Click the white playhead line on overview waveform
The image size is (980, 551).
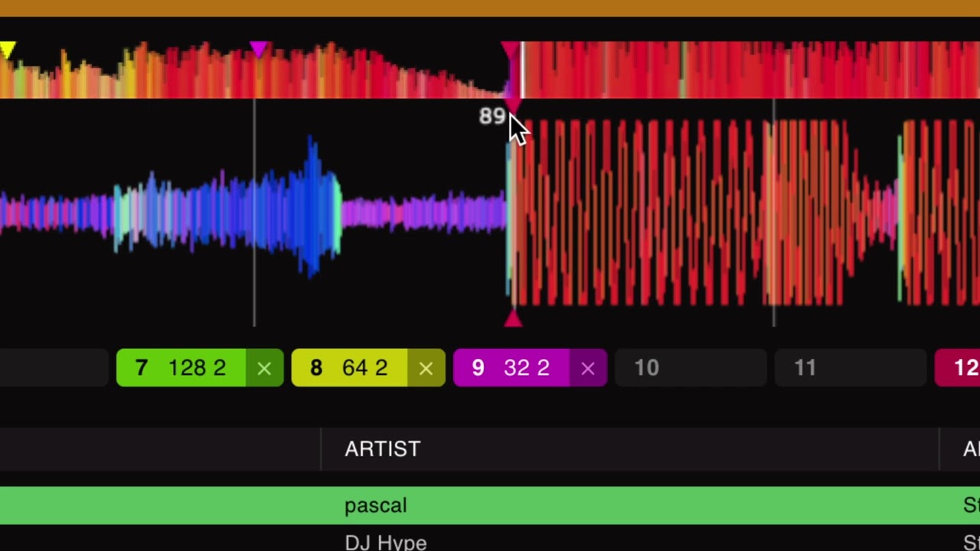[x=523, y=70]
